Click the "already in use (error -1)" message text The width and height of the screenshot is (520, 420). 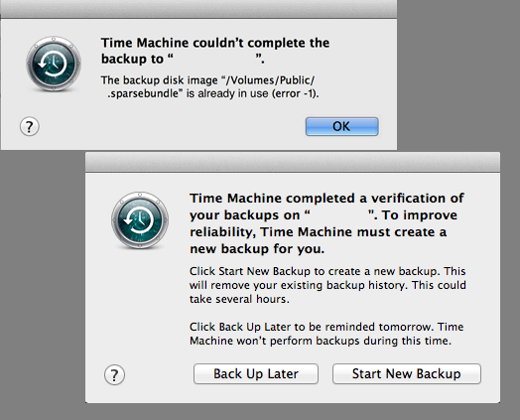point(209,87)
